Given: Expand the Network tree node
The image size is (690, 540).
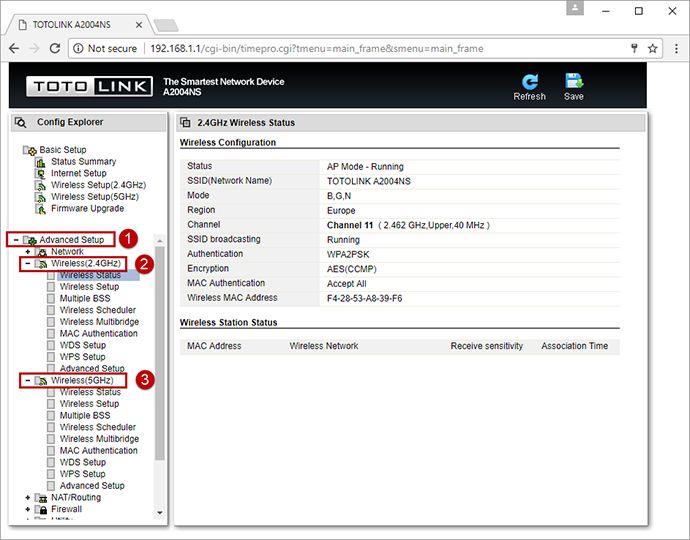Looking at the screenshot, I should pyautogui.click(x=28, y=252).
